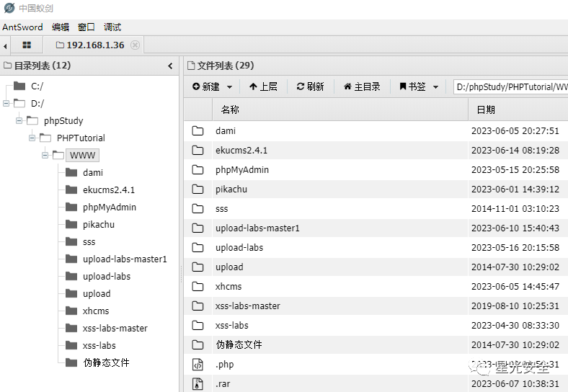The image size is (568, 392).
Task: Click the 书签 bookmark button
Action: coord(412,86)
